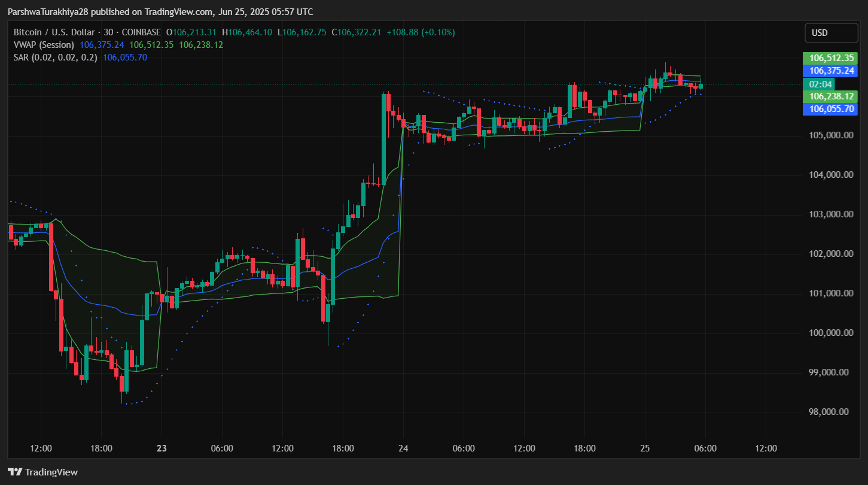Click the 23 date label on time axis

(x=161, y=448)
